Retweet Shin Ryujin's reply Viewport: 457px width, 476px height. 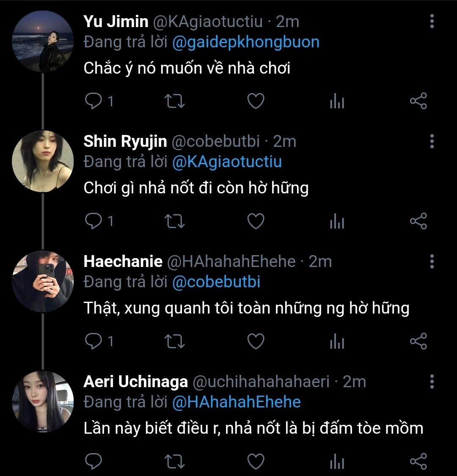[x=175, y=221]
